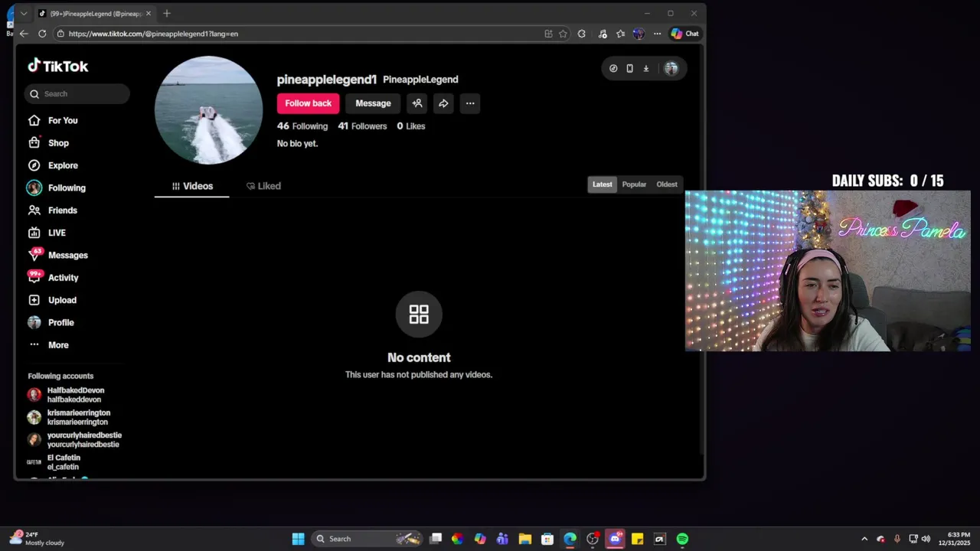Open volume control in system tray
980x551 pixels.
(926, 539)
